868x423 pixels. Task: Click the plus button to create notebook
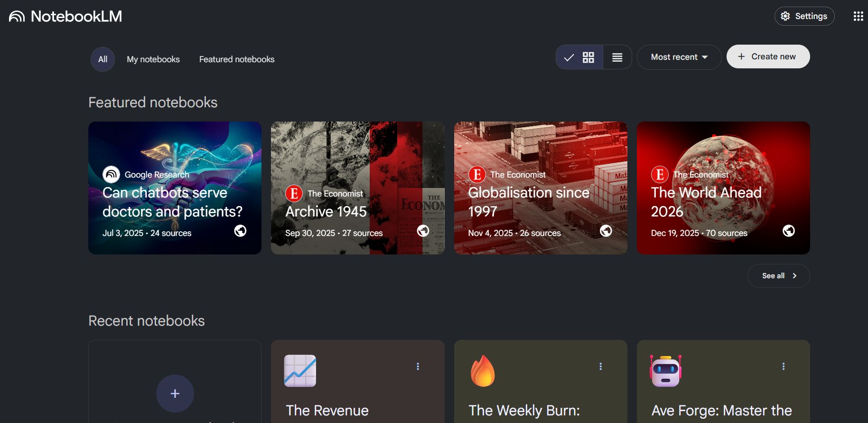[175, 394]
